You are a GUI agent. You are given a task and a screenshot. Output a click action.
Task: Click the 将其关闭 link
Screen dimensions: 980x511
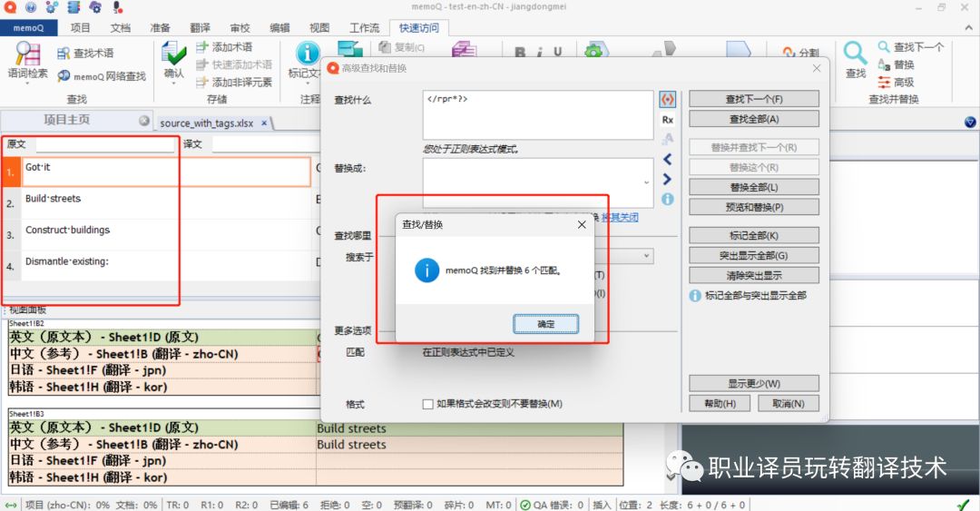[620, 217]
